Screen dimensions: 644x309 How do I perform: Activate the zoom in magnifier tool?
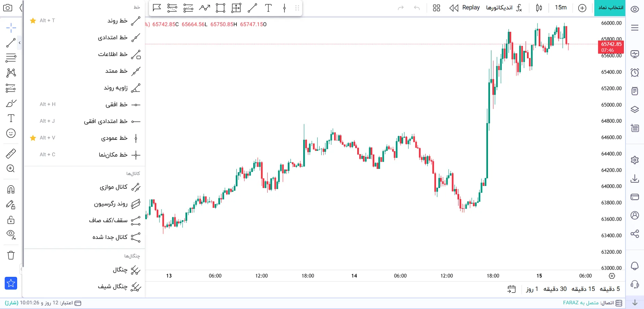[x=11, y=169]
